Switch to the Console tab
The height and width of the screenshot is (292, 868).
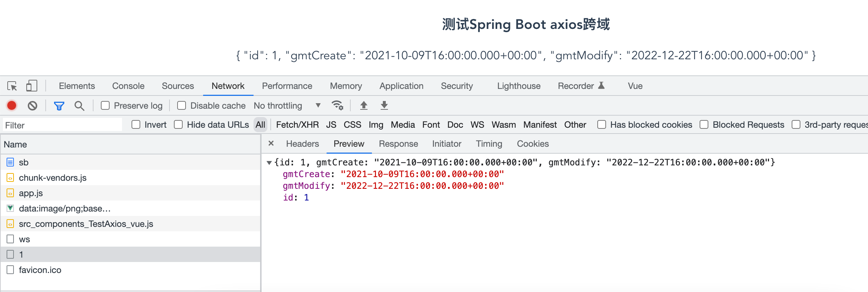point(128,86)
